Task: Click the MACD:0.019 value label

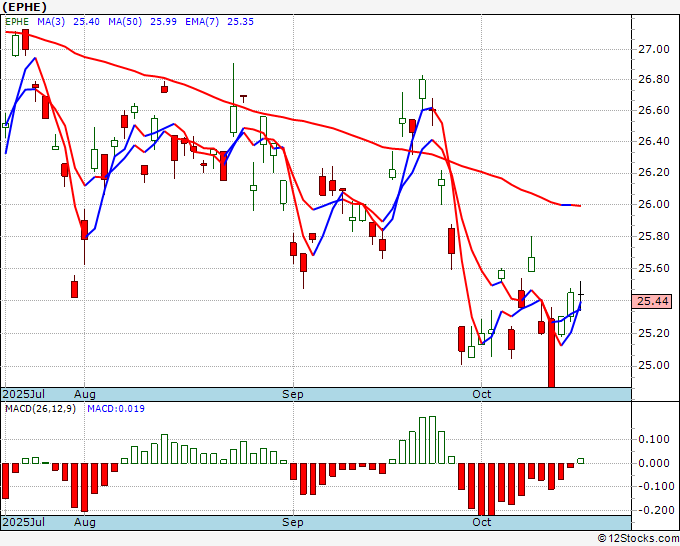Action: (x=116, y=409)
